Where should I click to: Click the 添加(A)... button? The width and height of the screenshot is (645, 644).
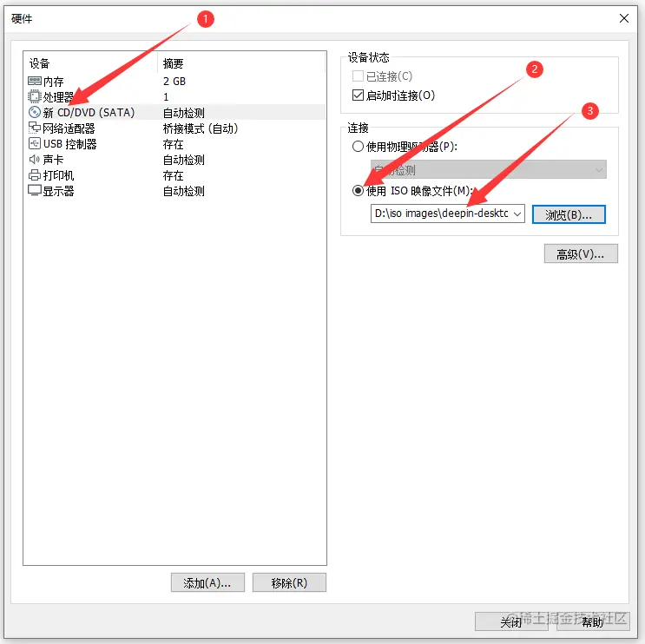tap(207, 582)
